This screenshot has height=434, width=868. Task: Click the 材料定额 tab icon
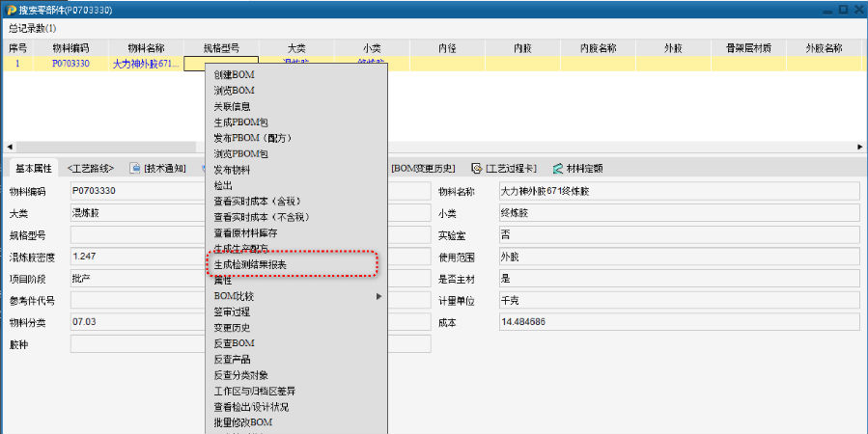click(557, 168)
